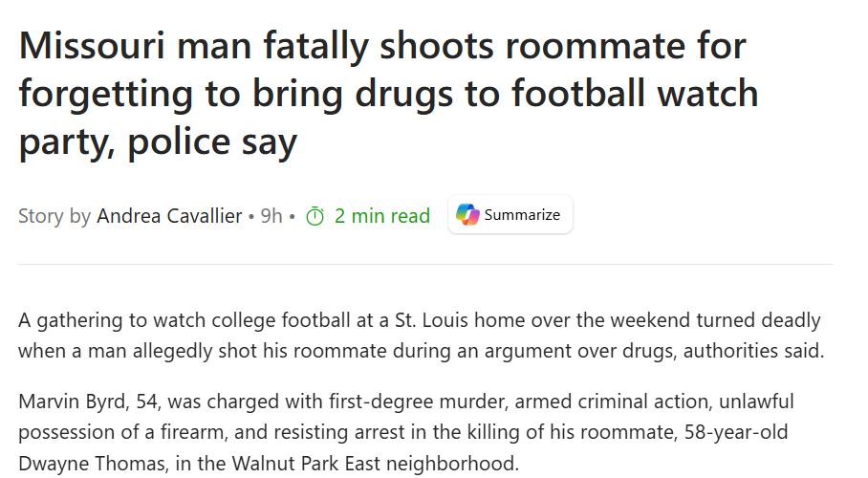This screenshot has width=868, height=478.
Task: Click the word "football" in the headline
Action: point(578,93)
